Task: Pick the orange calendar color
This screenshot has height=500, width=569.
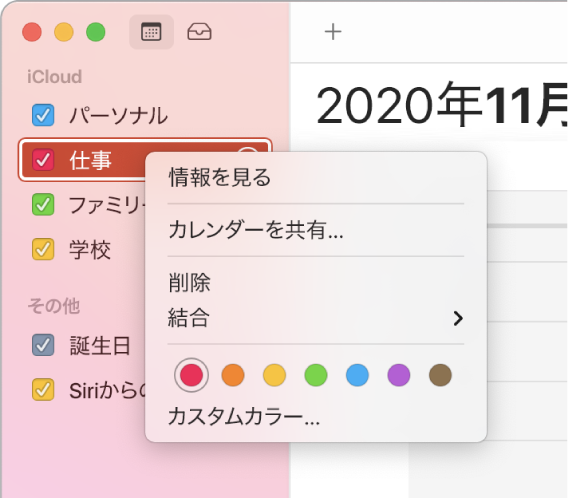Action: 233,375
